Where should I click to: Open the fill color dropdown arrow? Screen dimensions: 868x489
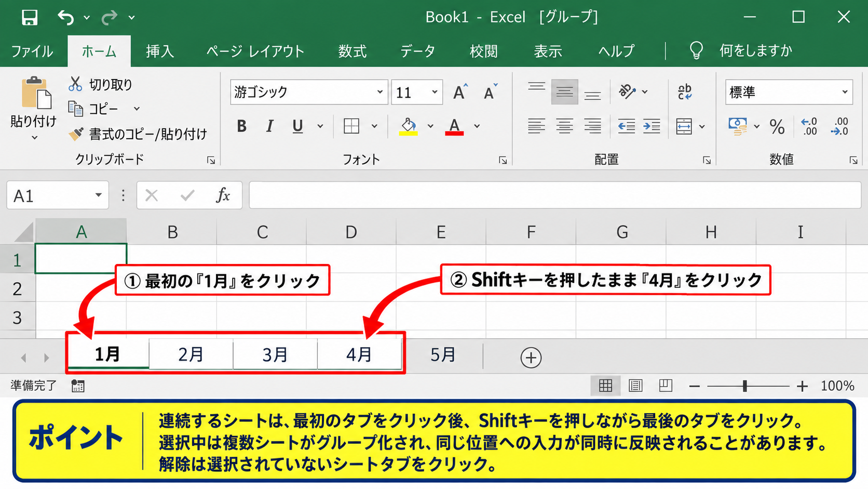[x=430, y=126]
